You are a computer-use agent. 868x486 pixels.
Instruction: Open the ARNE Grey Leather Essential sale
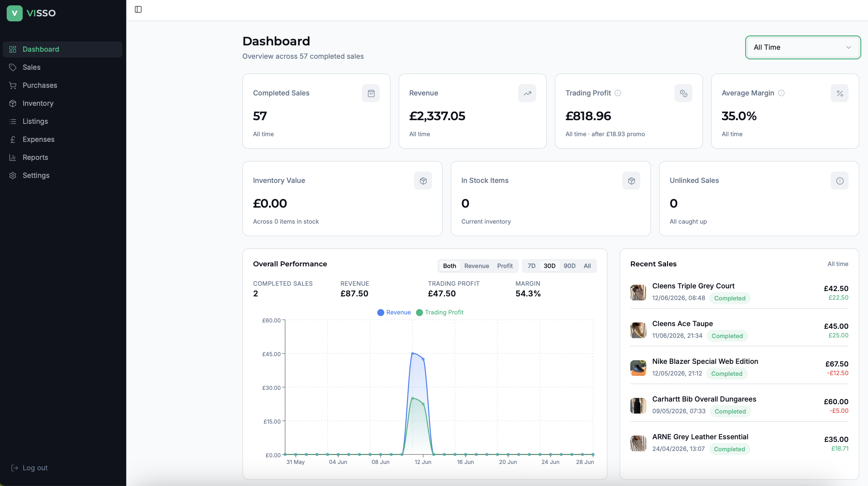pos(739,443)
